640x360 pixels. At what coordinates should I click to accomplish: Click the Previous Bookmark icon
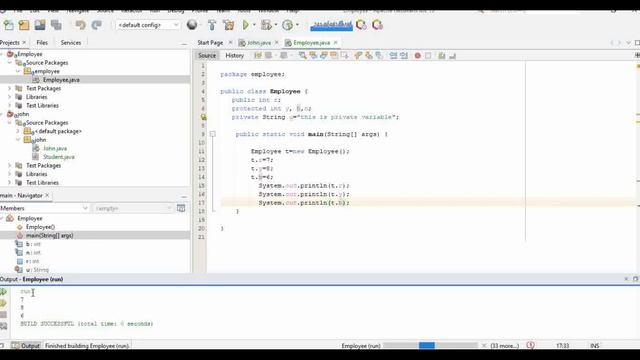pos(358,56)
